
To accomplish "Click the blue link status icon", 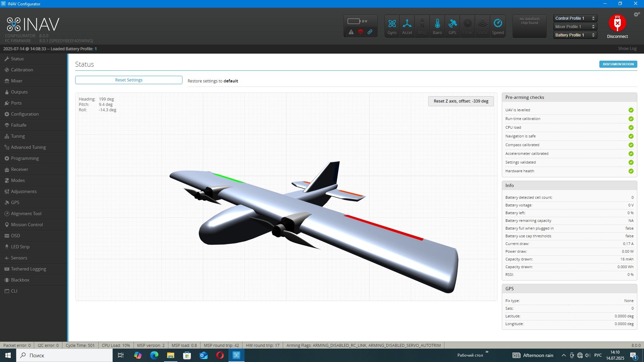I will pyautogui.click(x=370, y=32).
